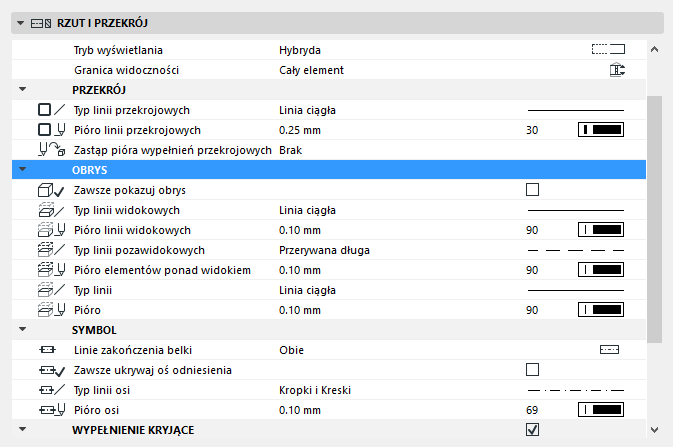Uncheck the Wypełnienie kryjące checkbox
Screen dimensions: 673x447
pyautogui.click(x=532, y=430)
